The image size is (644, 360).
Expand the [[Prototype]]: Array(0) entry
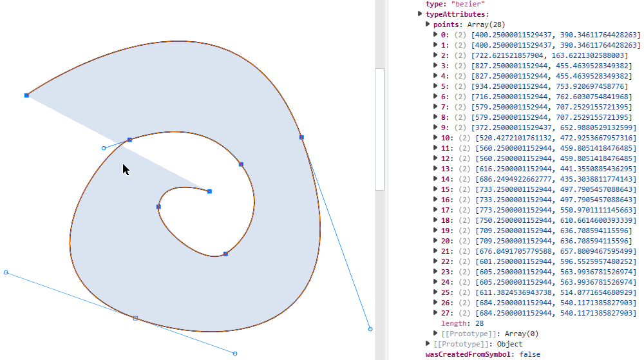(435, 334)
